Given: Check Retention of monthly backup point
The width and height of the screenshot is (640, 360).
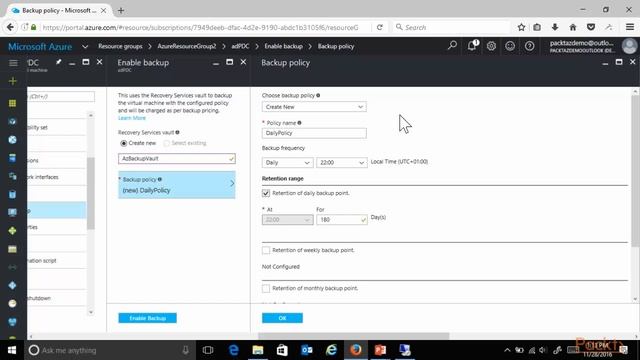Looking at the screenshot, I should pyautogui.click(x=266, y=289).
